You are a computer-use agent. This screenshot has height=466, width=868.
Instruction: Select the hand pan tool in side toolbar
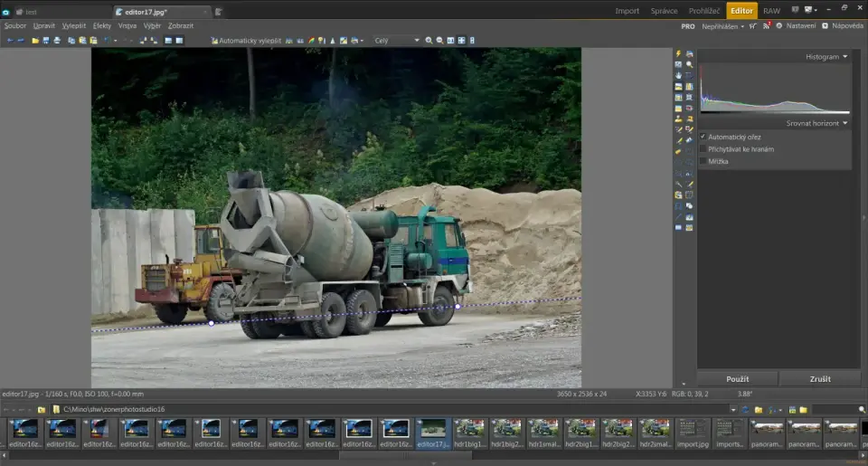click(x=678, y=76)
